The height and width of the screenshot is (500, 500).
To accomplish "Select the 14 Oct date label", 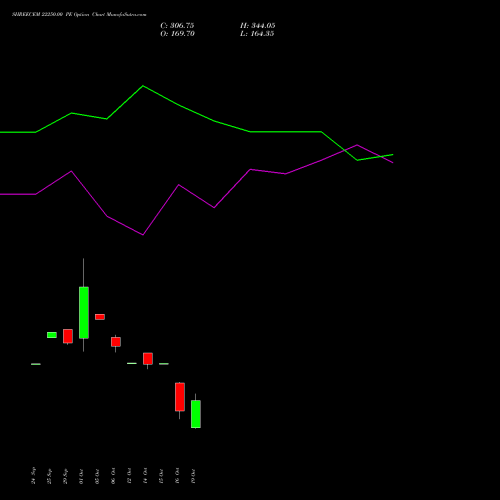I will (145, 476).
